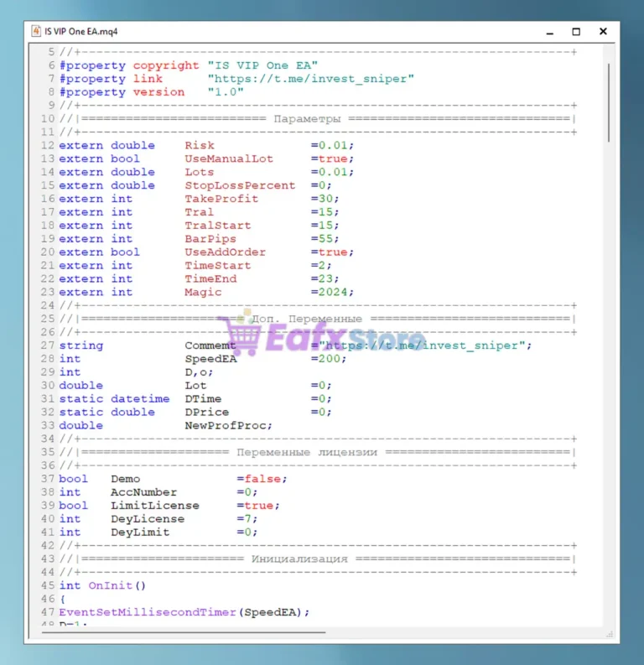Maximize the IS VIP One EA.mq4 window
Viewport: 644px width, 665px height.
(576, 32)
